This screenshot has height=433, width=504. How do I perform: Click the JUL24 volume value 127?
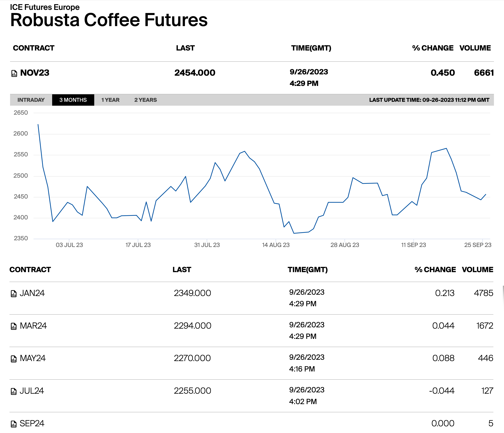tap(487, 391)
